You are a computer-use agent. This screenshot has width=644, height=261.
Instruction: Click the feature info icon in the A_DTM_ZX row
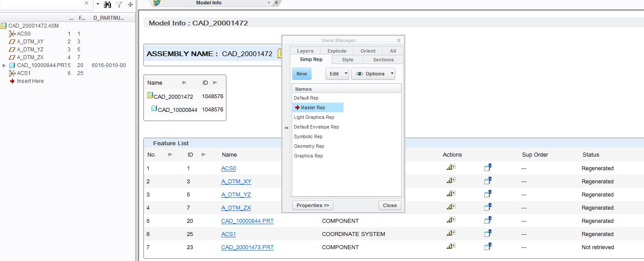click(488, 207)
